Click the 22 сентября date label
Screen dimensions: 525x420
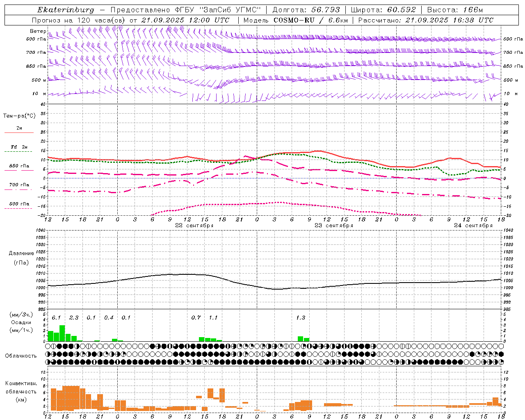pyautogui.click(x=194, y=226)
